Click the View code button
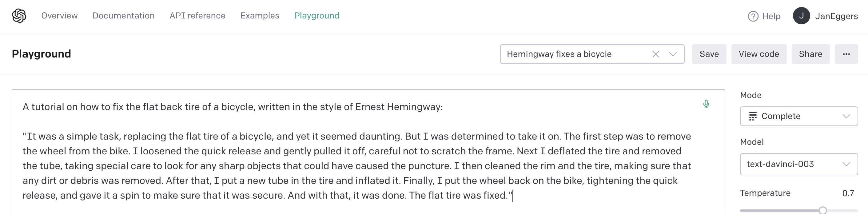Image resolution: width=868 pixels, height=214 pixels. pyautogui.click(x=759, y=54)
